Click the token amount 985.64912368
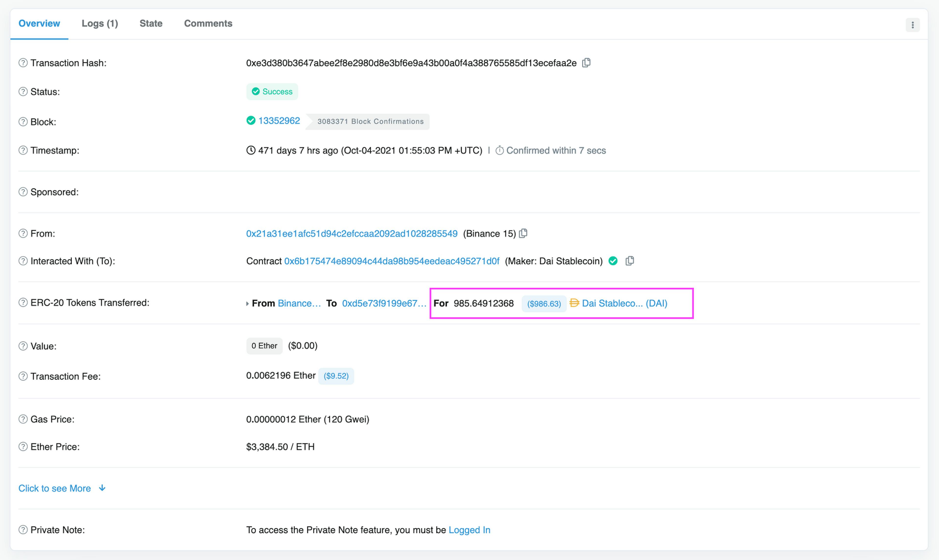 (483, 303)
